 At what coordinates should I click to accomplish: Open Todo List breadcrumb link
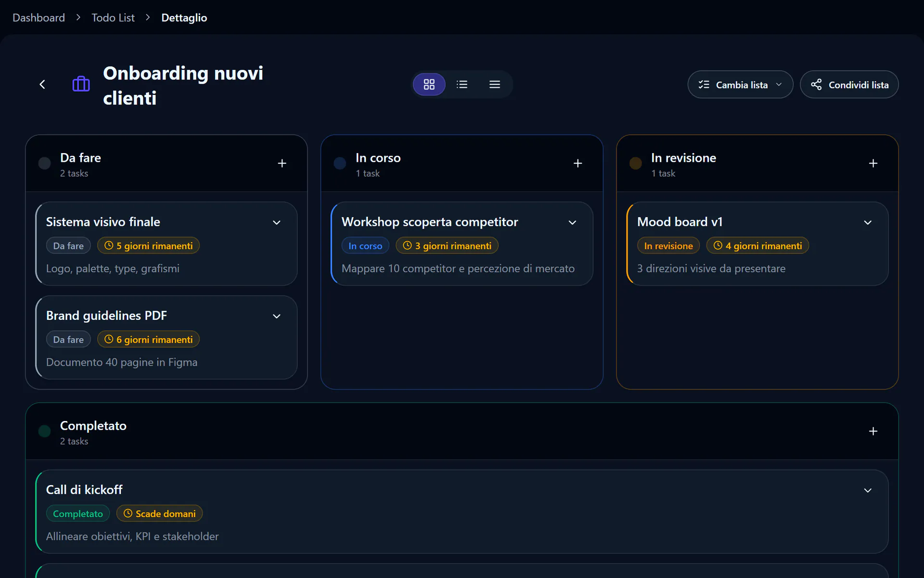tap(113, 18)
